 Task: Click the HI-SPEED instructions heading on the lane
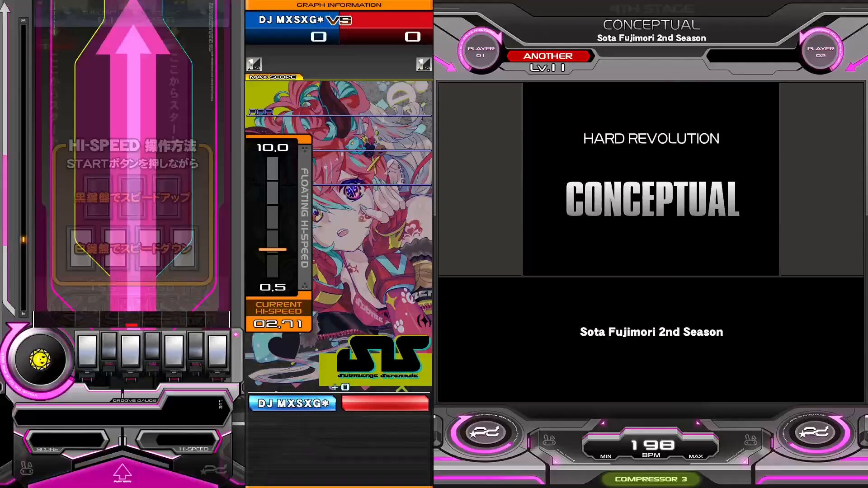[x=132, y=145]
